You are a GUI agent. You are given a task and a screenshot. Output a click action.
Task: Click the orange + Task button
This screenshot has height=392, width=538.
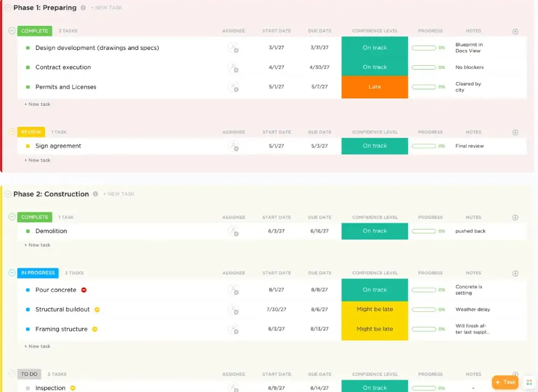pos(505,382)
